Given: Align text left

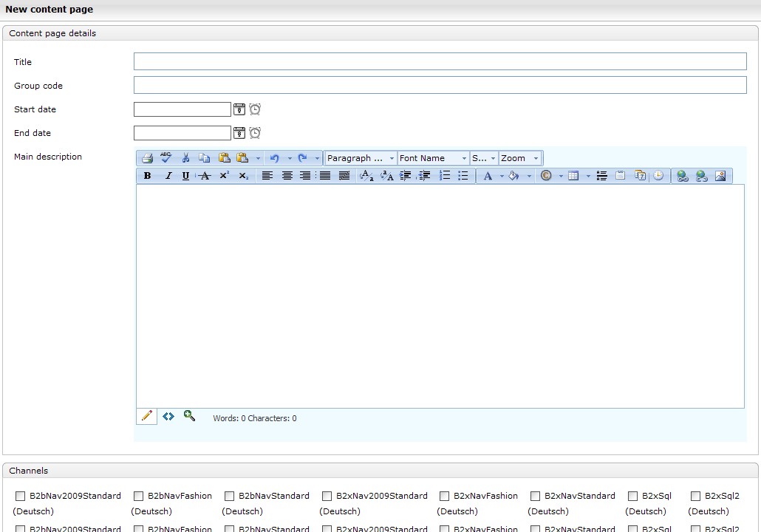Looking at the screenshot, I should click(x=267, y=176).
